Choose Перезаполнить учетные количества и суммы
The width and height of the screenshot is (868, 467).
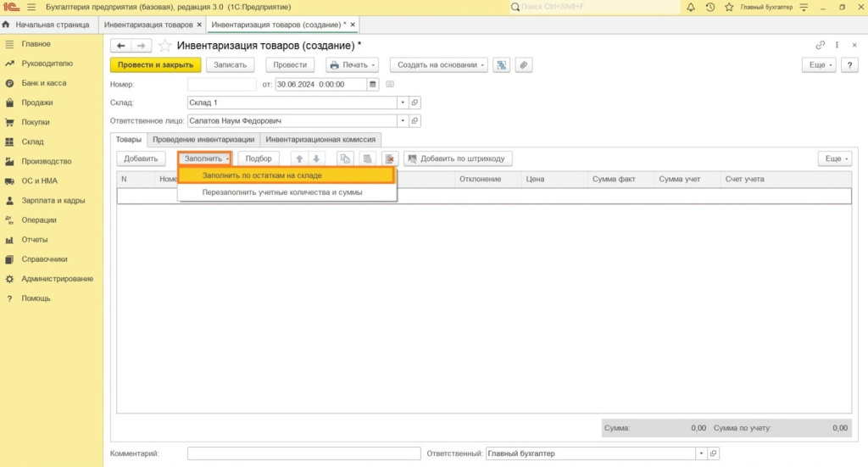(x=282, y=192)
